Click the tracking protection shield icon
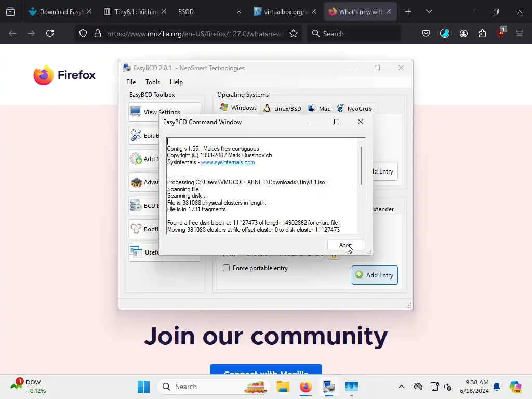The width and height of the screenshot is (532, 399). [83, 33]
